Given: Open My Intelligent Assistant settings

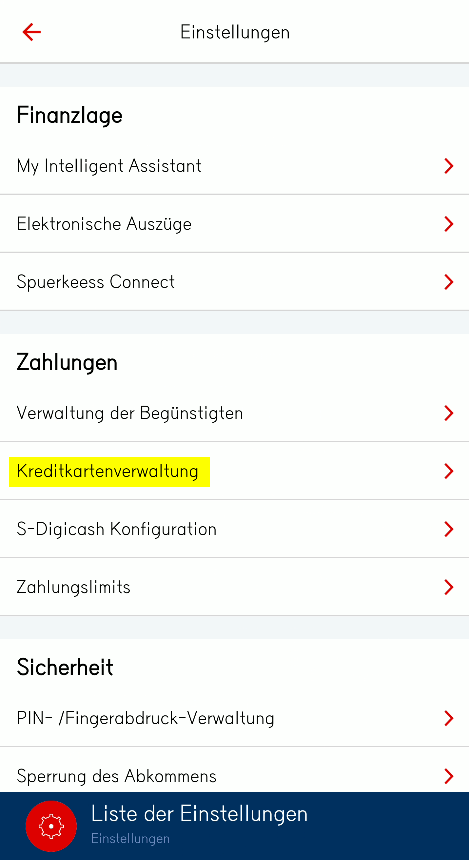Looking at the screenshot, I should coord(234,166).
